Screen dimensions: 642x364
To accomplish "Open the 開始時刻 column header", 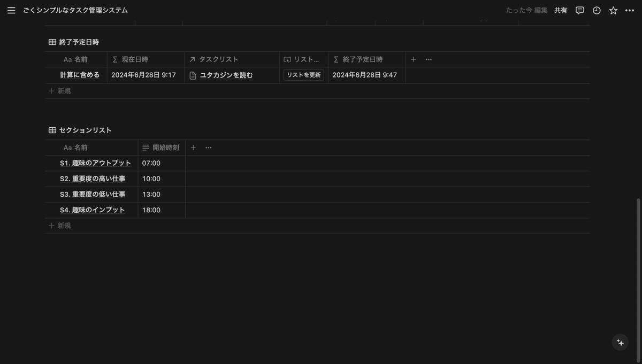I will (x=162, y=148).
